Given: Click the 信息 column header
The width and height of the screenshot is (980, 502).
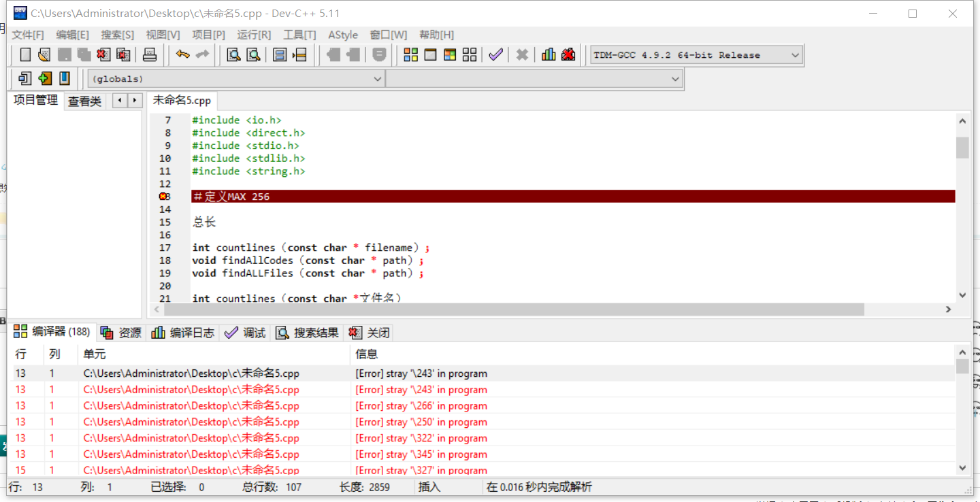Looking at the screenshot, I should click(x=652, y=354).
